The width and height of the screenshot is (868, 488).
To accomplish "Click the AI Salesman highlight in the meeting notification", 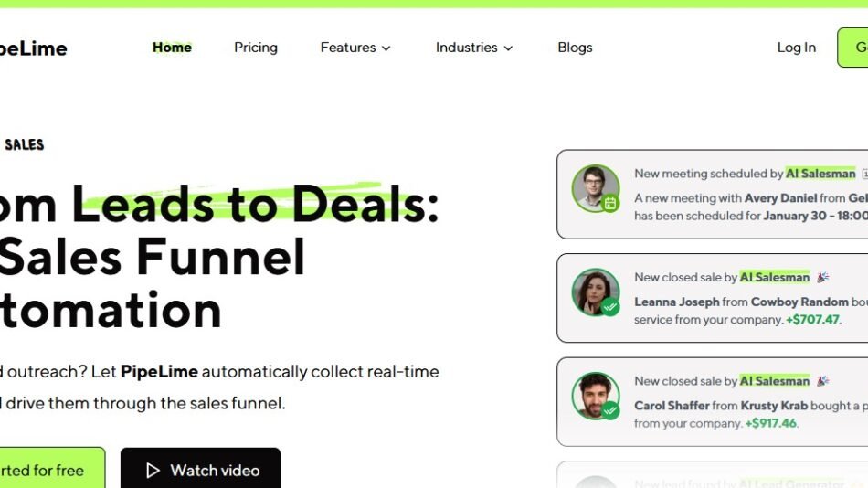I will point(820,174).
